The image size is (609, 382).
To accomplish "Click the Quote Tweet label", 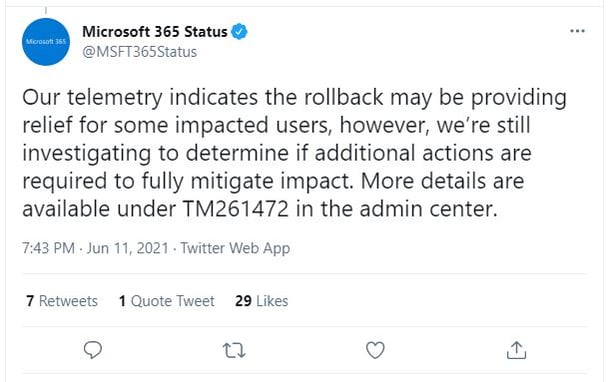I will [x=172, y=301].
